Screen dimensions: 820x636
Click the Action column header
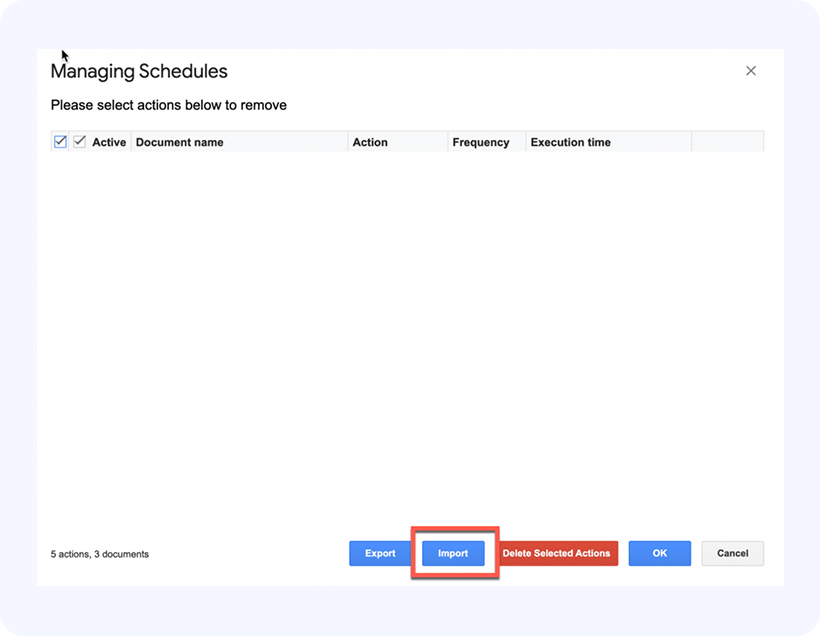pos(370,142)
